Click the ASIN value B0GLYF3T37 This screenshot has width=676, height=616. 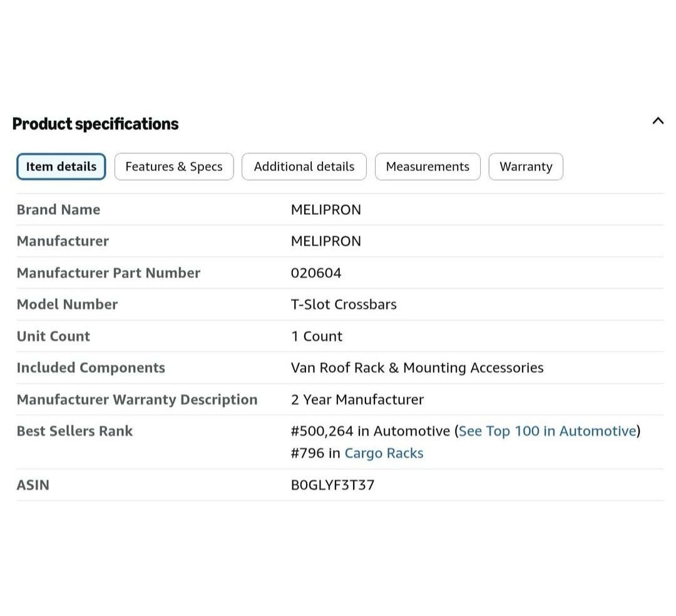pos(332,485)
